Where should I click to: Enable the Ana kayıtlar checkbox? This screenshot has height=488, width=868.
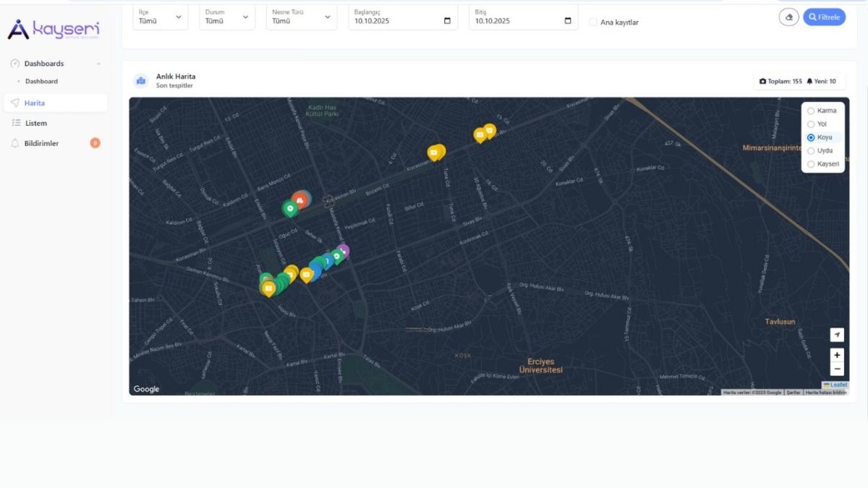593,22
